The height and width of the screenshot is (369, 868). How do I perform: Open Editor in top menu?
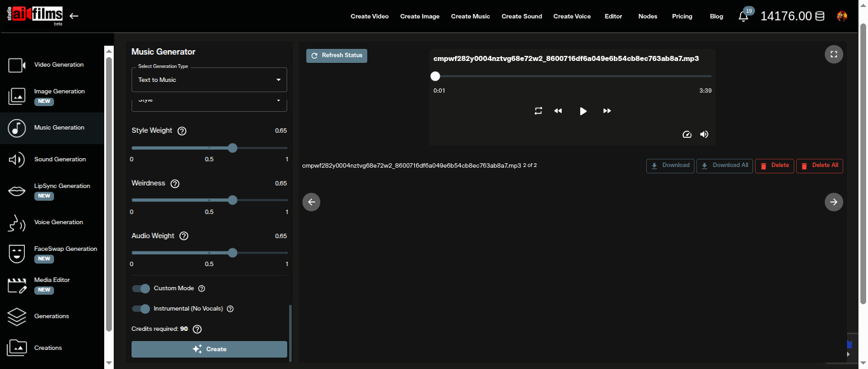click(614, 17)
